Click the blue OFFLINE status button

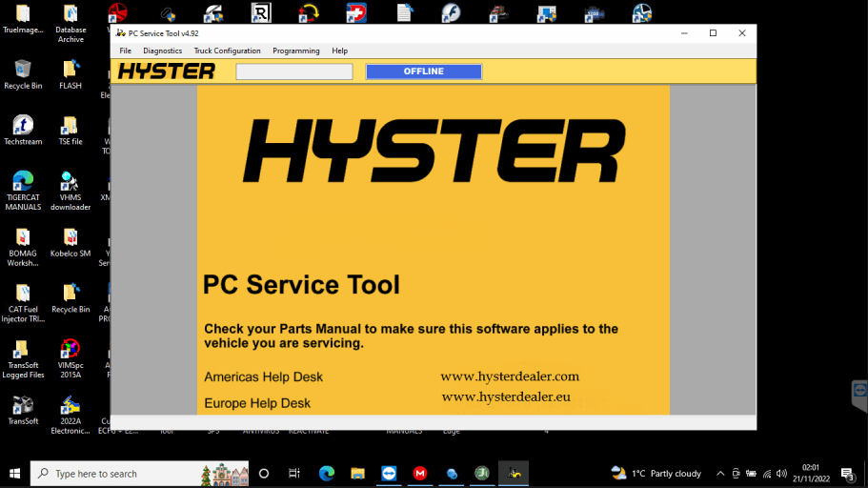click(423, 71)
